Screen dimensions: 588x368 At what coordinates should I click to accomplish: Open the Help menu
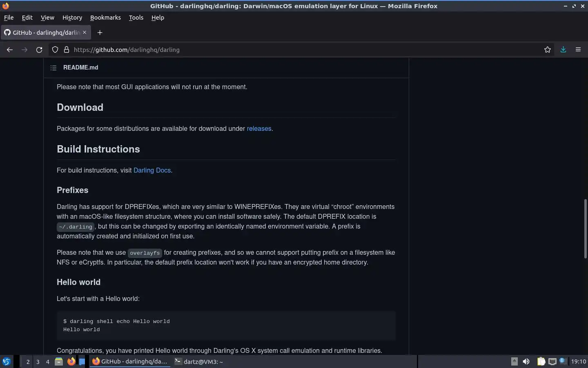158,18
